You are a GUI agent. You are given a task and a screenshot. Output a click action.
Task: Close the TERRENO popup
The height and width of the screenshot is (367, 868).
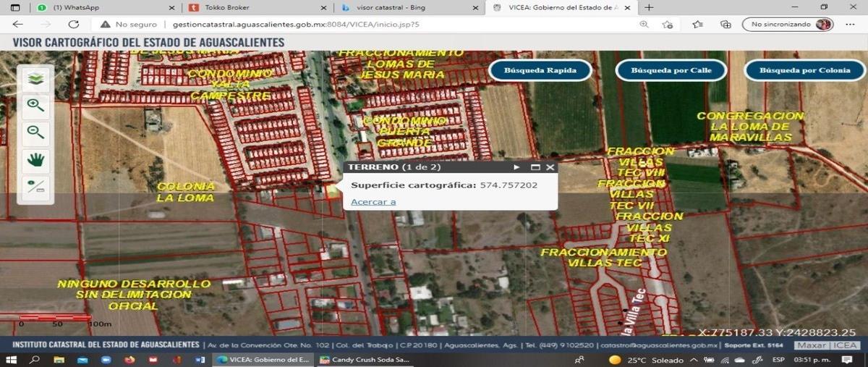(550, 167)
